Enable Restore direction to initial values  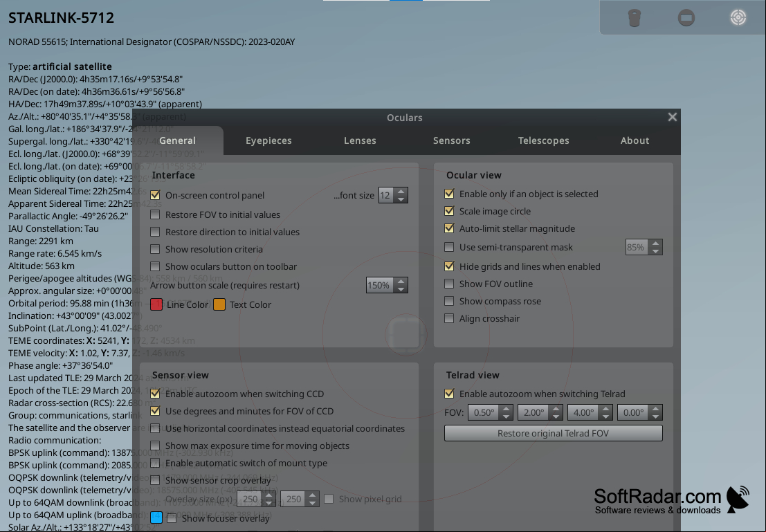tap(156, 232)
